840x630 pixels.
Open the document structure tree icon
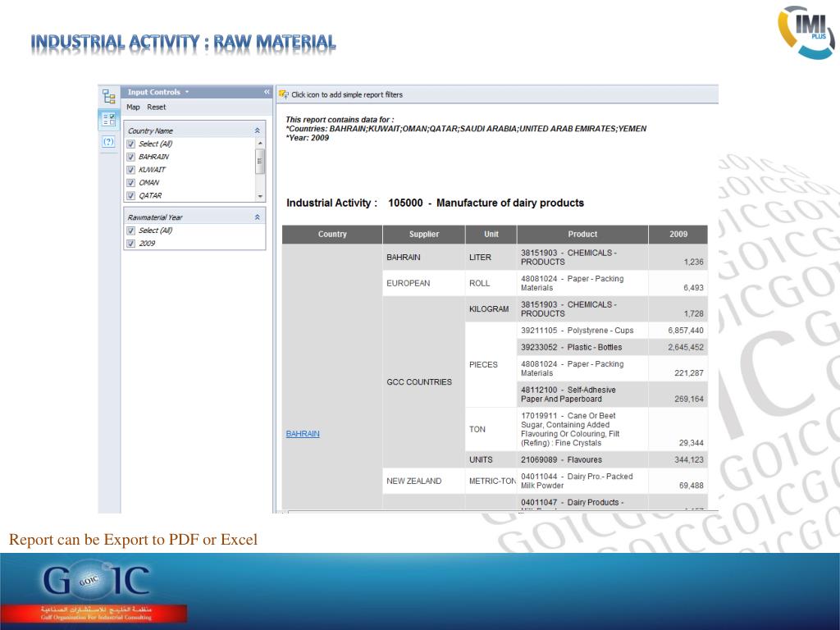point(108,96)
